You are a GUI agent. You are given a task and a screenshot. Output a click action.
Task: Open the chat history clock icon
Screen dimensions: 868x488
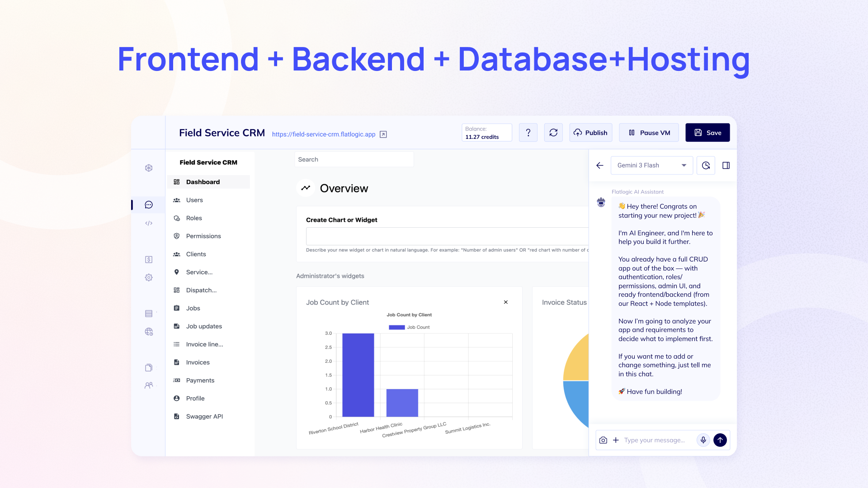click(706, 165)
